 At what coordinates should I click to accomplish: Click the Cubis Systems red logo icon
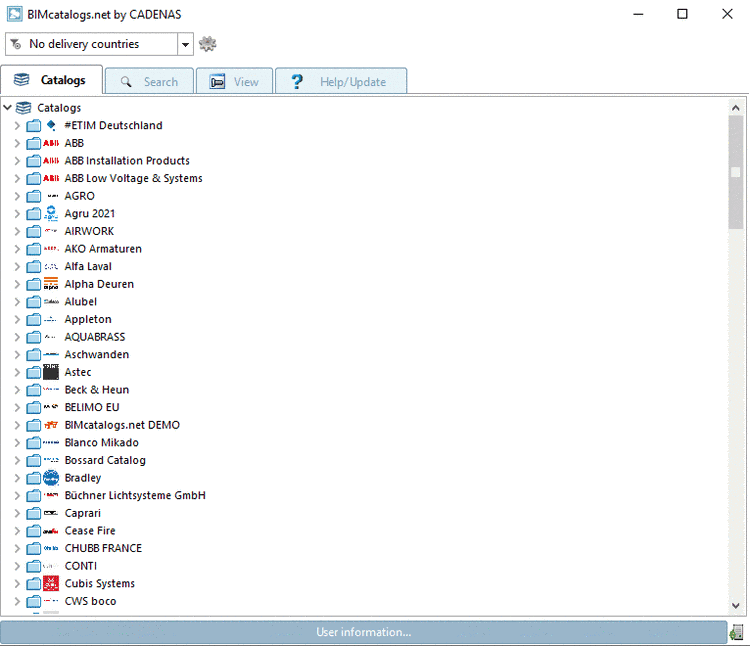coord(51,583)
